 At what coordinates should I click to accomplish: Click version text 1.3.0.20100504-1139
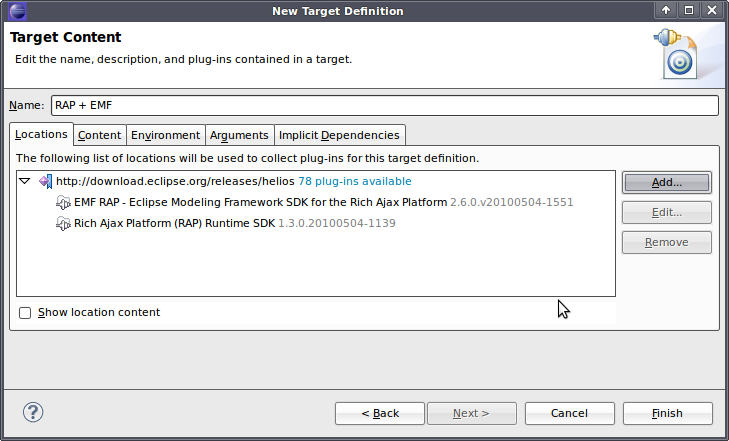[337, 224]
